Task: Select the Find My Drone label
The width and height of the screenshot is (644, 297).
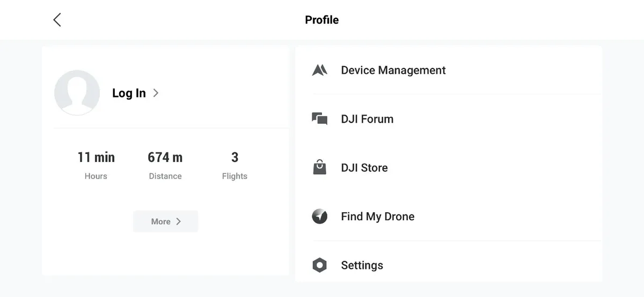Action: click(x=378, y=217)
